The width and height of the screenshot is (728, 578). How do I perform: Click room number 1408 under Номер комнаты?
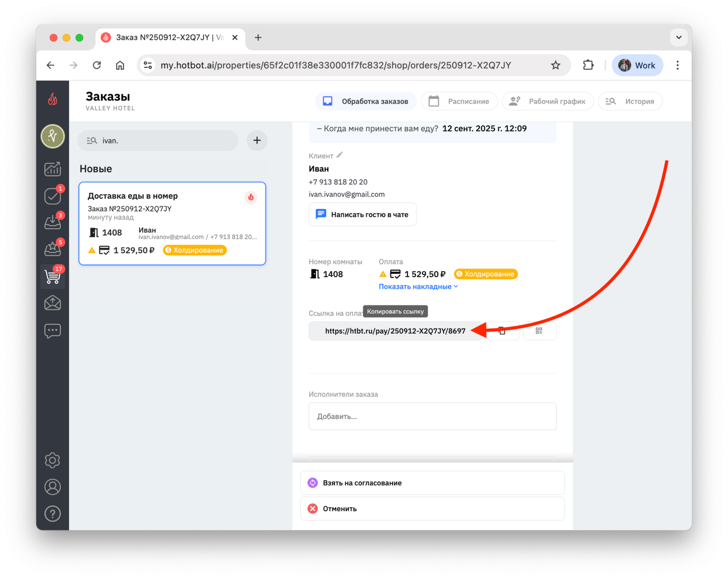point(333,274)
